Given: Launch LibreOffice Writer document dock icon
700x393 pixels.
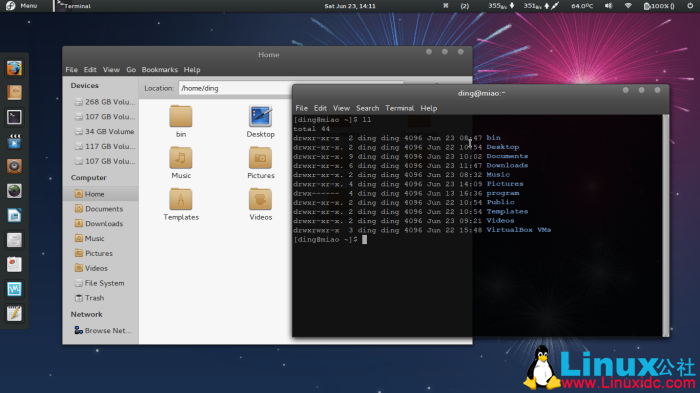Looking at the screenshot, I should (x=14, y=215).
